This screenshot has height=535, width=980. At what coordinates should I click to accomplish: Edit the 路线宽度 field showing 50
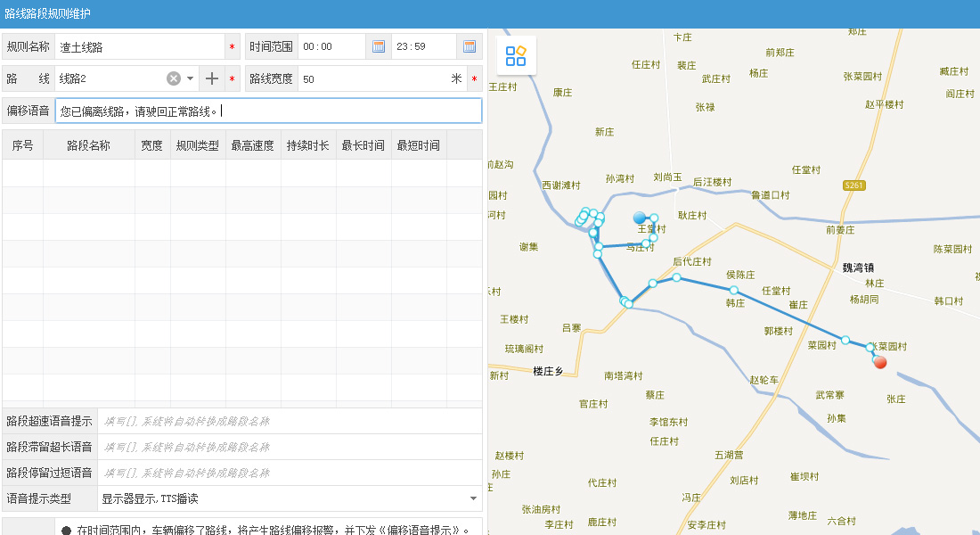click(x=373, y=78)
